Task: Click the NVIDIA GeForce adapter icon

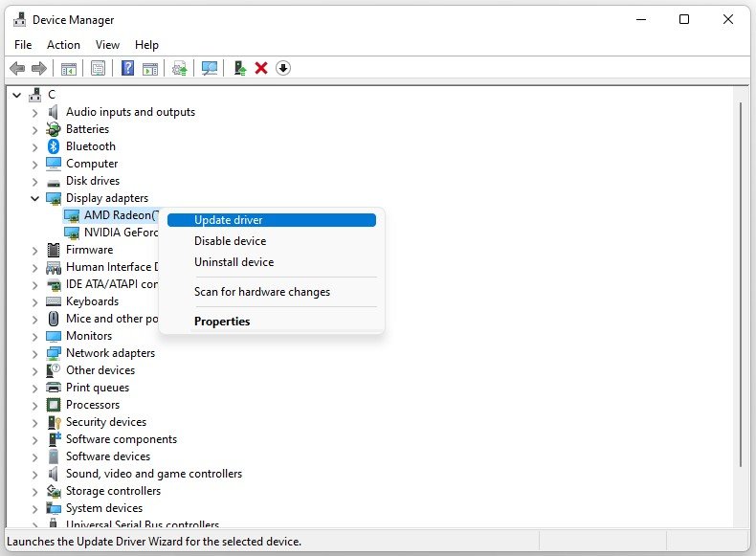Action: pyautogui.click(x=72, y=233)
